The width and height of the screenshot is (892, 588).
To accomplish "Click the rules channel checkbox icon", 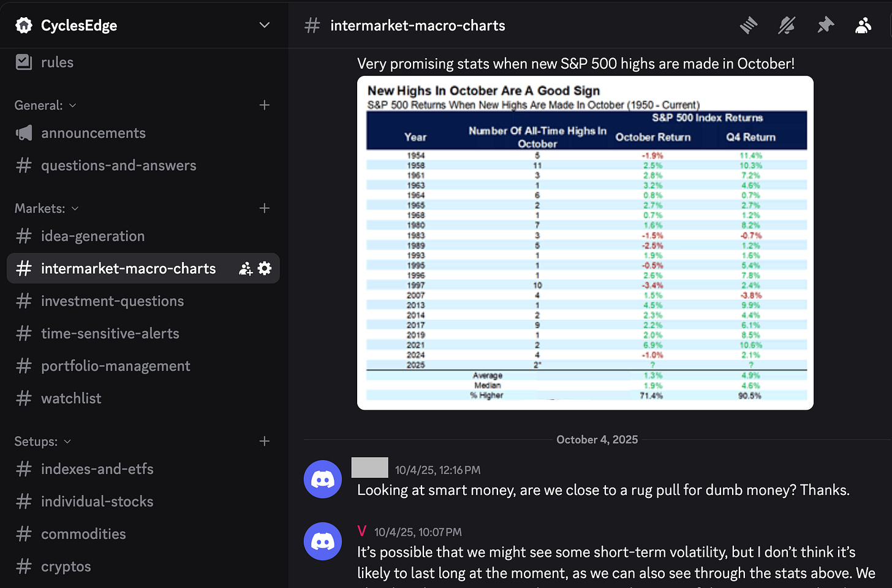I will click(24, 62).
